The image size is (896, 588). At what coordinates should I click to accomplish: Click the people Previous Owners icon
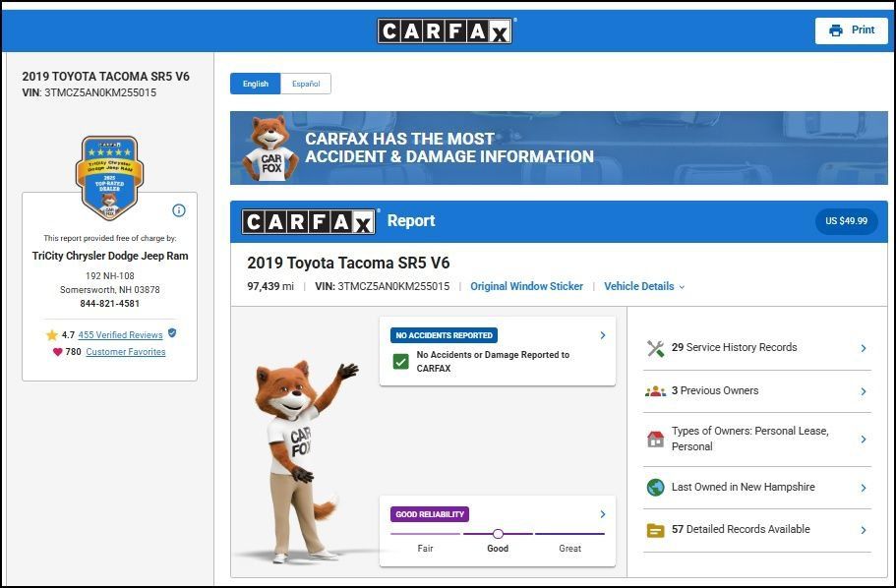(x=655, y=391)
